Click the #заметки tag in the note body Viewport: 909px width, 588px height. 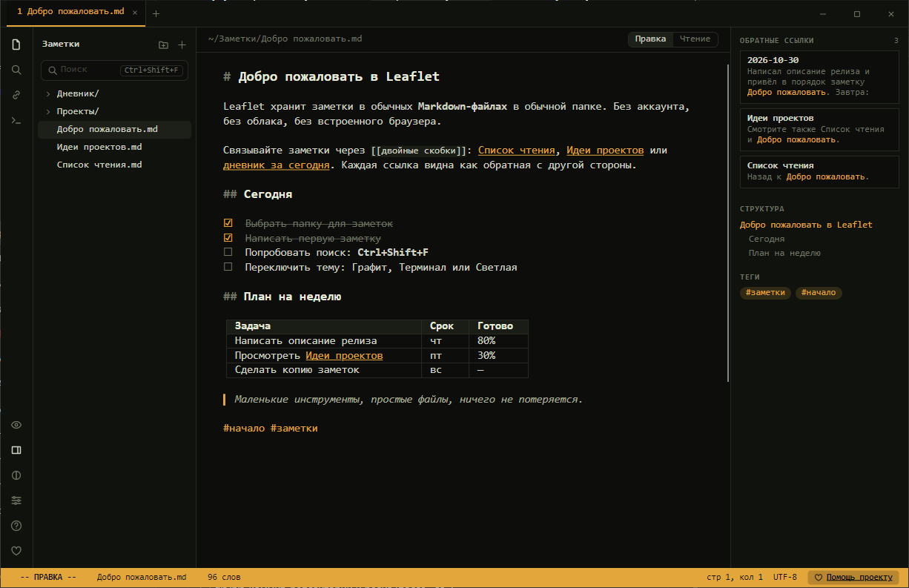(294, 429)
